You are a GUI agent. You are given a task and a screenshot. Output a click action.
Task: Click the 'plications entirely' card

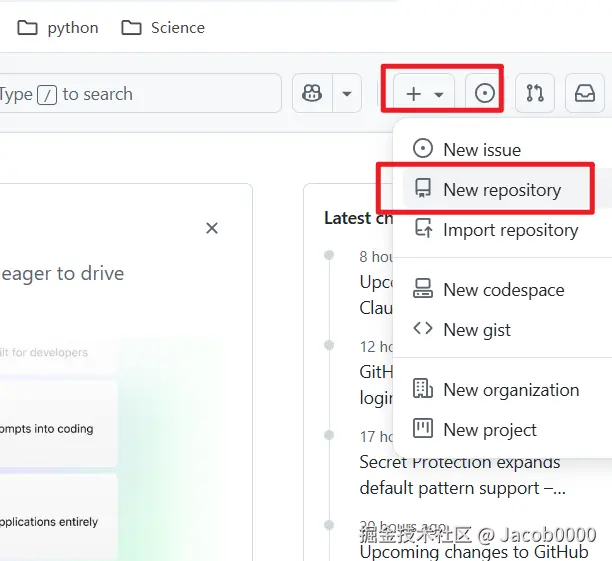pos(58,517)
